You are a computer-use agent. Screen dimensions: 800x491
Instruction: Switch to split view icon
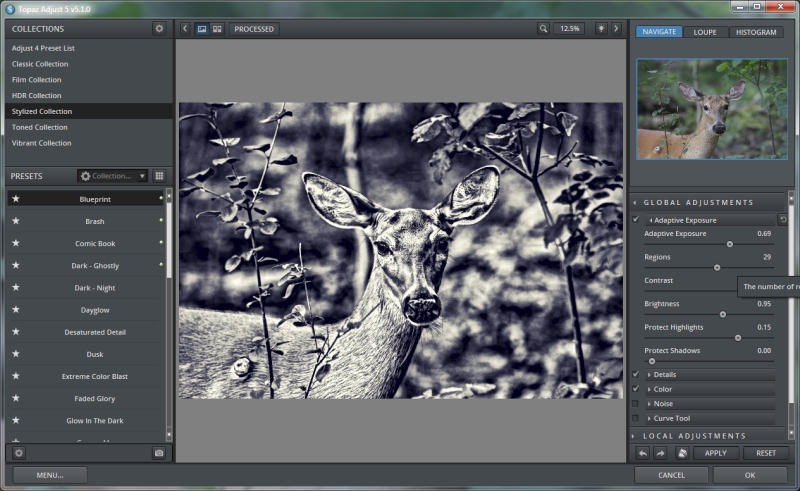click(217, 29)
